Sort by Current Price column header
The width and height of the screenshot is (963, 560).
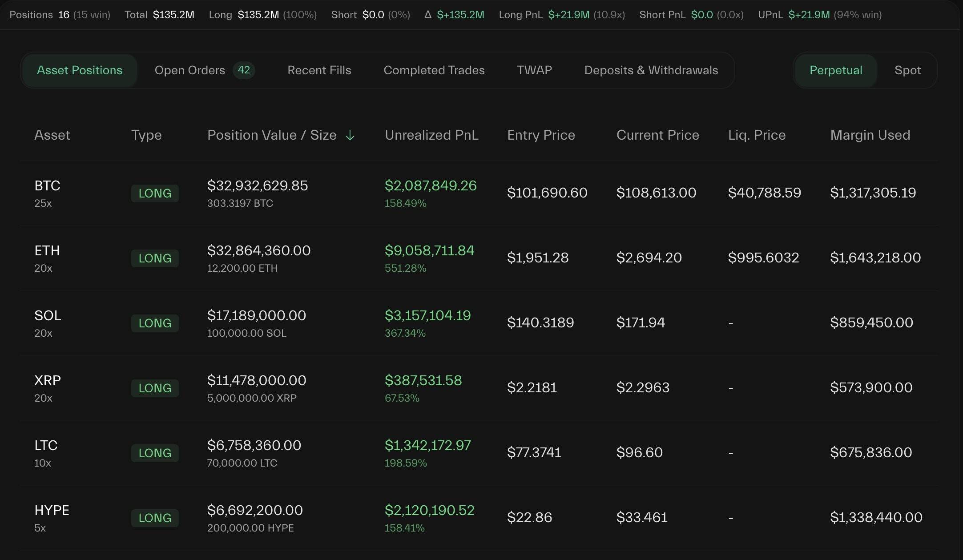657,135
